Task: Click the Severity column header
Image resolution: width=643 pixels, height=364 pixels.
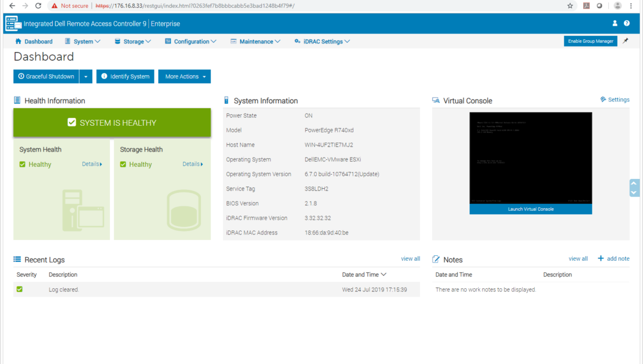Action: pos(27,275)
